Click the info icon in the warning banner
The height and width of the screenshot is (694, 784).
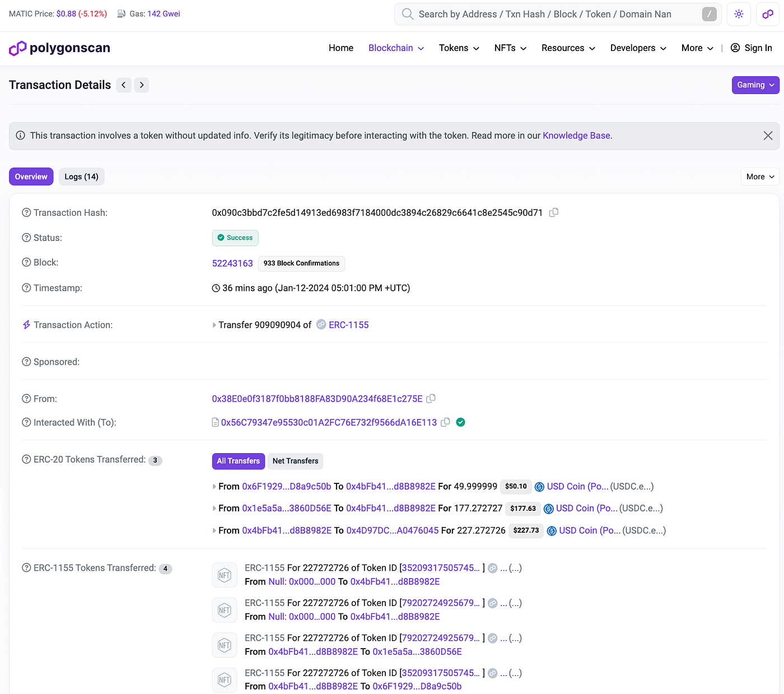pyautogui.click(x=21, y=136)
